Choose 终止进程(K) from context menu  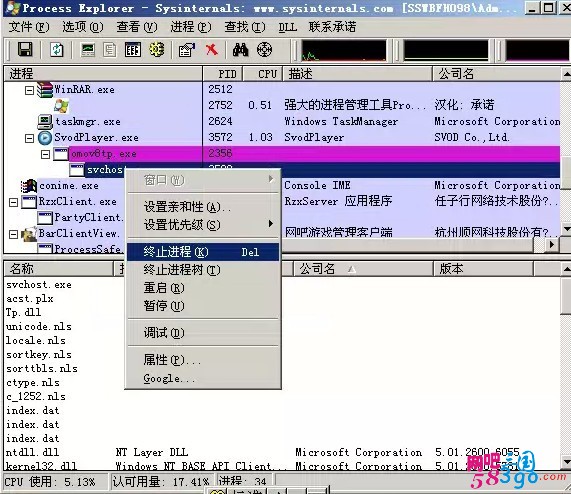point(203,252)
